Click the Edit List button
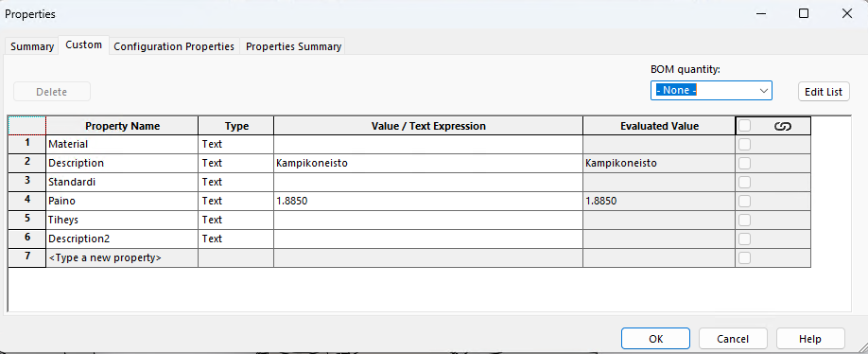 click(x=824, y=92)
